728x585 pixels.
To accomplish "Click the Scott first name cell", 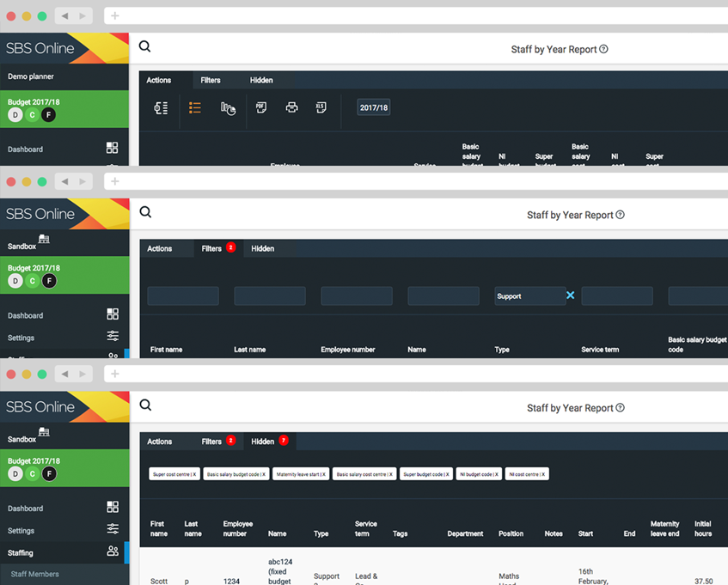I will (x=159, y=582).
